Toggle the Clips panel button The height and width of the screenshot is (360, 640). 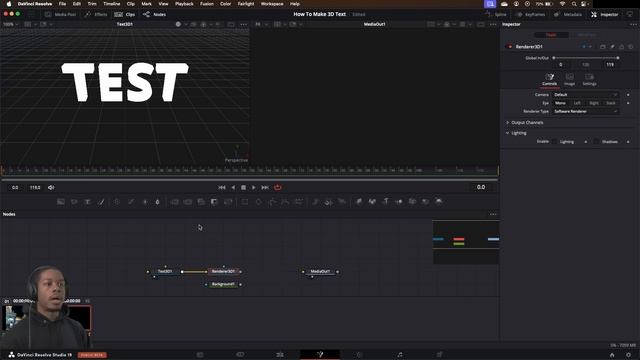(124, 14)
